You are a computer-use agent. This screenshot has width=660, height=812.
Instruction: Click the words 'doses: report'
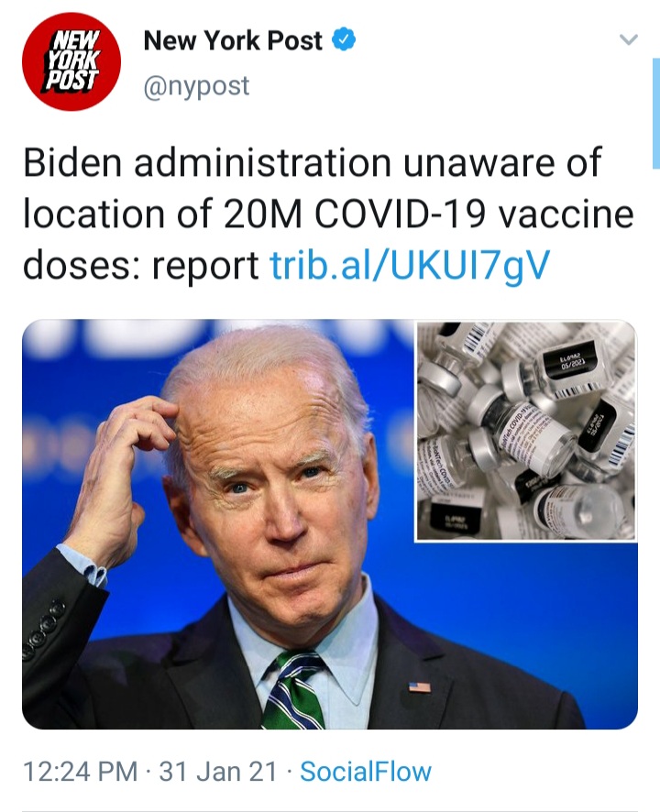click(141, 265)
